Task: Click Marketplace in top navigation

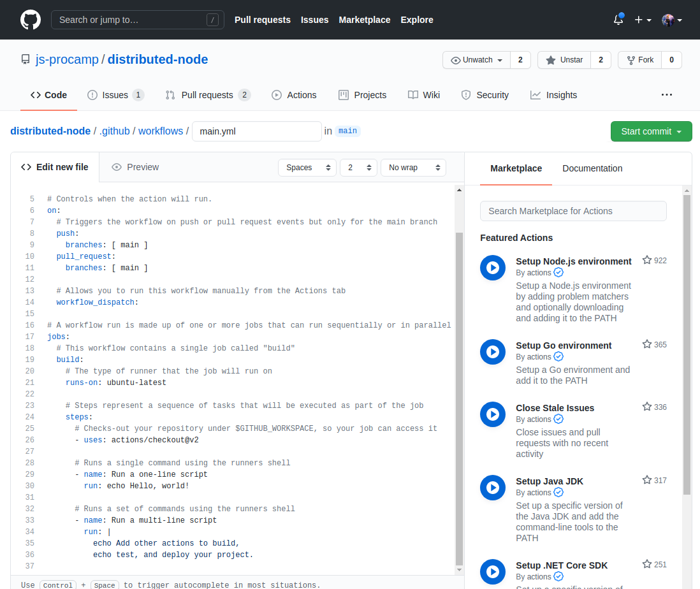Action: pyautogui.click(x=364, y=20)
